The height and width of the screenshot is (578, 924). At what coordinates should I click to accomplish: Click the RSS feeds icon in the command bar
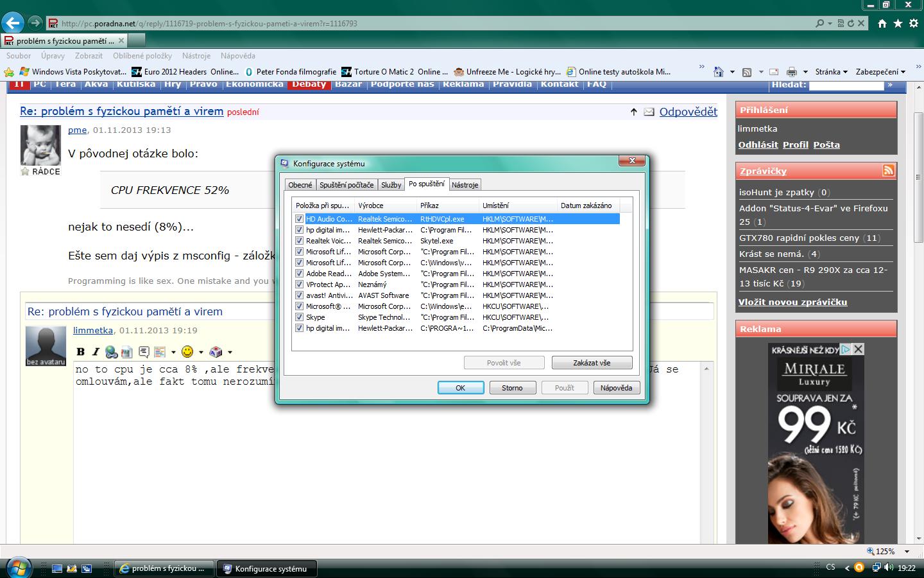coord(747,72)
